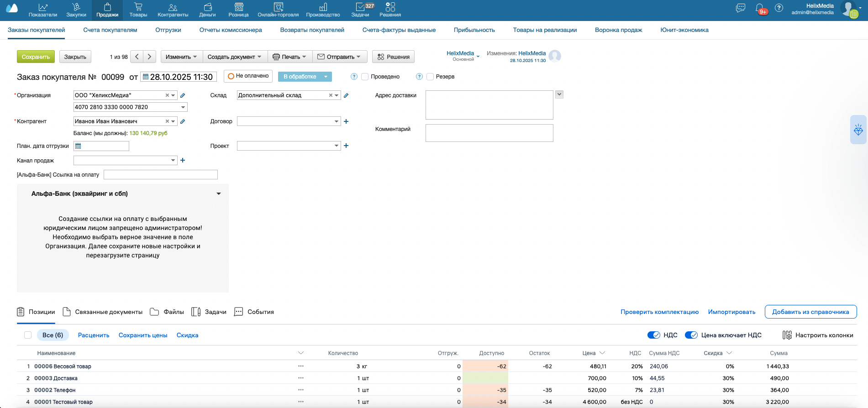Enable the Проведено checkbox
This screenshot has width=868, height=408.
[x=365, y=77]
